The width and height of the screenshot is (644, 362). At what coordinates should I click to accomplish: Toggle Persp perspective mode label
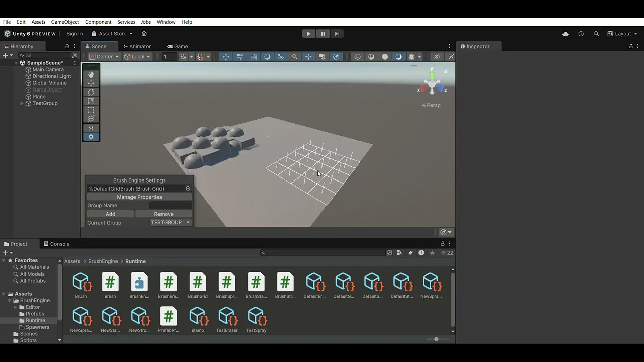point(431,105)
